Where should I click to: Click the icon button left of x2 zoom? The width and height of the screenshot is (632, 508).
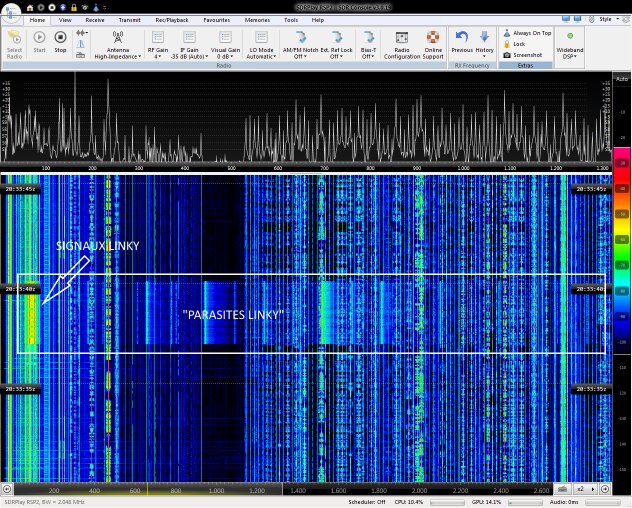click(x=563, y=489)
